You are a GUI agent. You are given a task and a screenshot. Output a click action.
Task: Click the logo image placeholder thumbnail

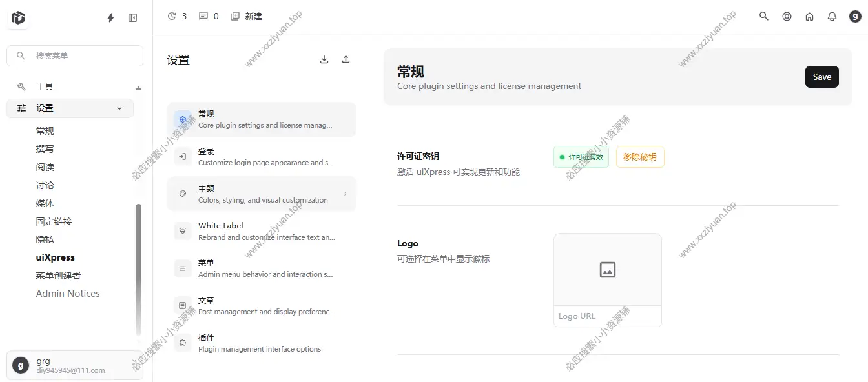(x=607, y=270)
